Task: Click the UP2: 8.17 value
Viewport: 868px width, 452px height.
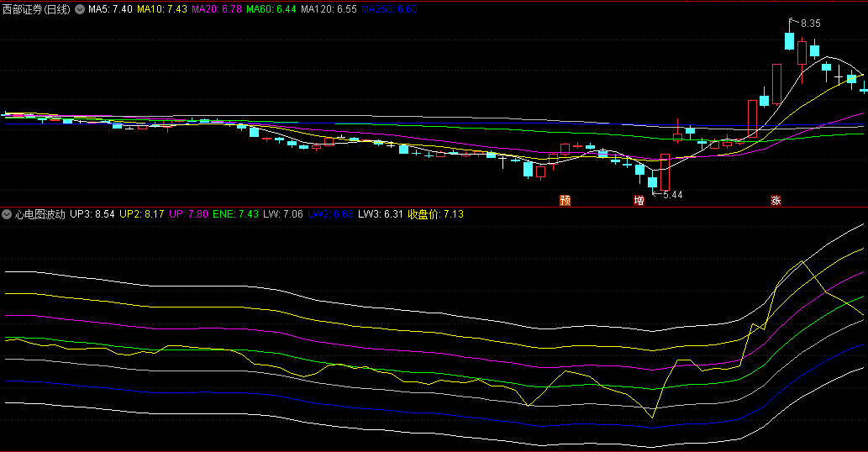Action: [142, 214]
